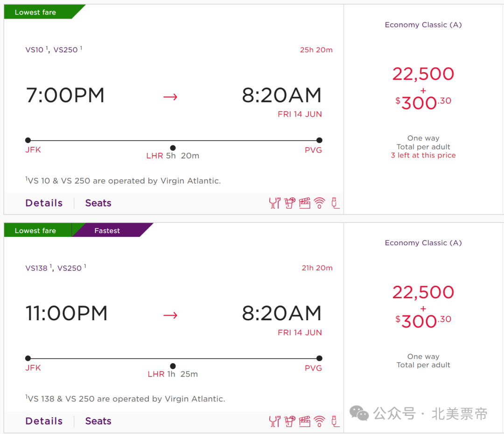Click the meal icon on the 7:00PM flight
Image resolution: width=504 pixels, height=434 pixels.
274,203
